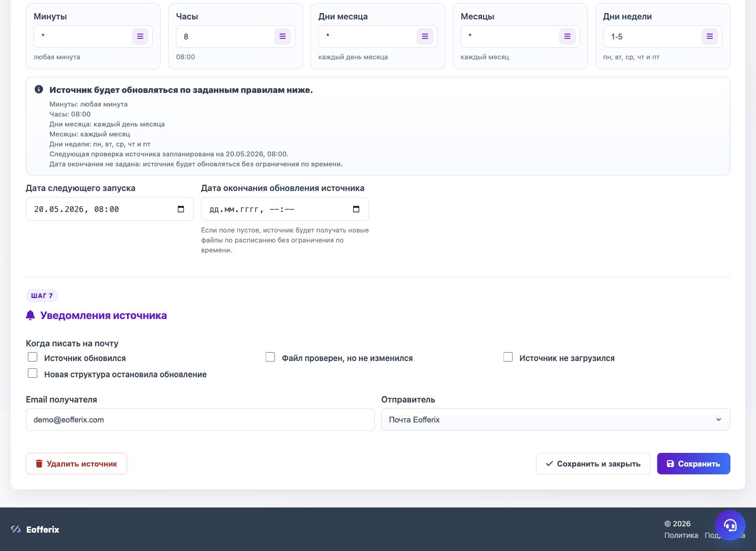Open the 'Политика' footer link

tap(681, 535)
